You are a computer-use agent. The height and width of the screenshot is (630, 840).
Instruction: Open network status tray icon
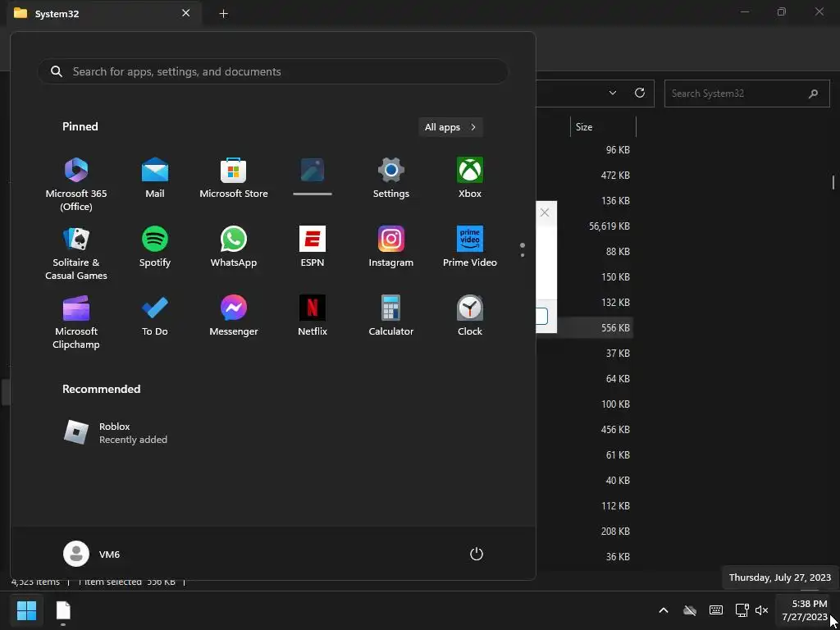tap(742, 610)
